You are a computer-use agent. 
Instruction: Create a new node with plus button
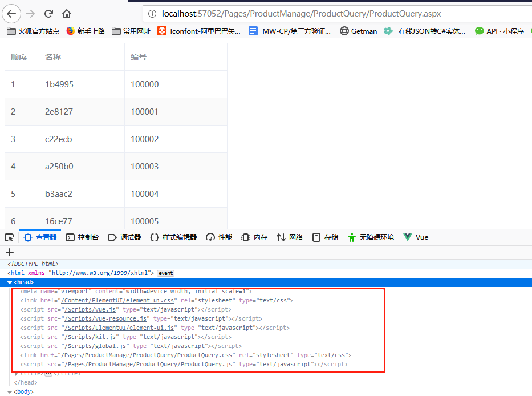pos(10,252)
